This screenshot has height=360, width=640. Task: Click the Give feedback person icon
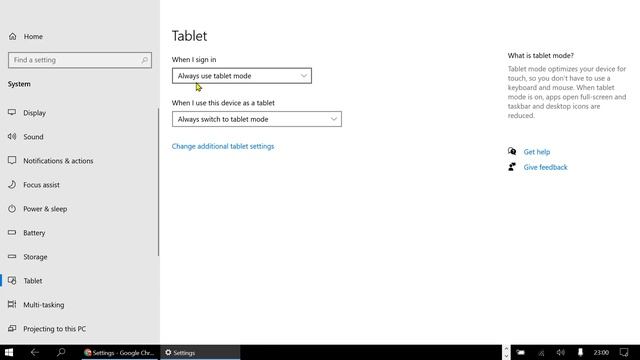[512, 167]
